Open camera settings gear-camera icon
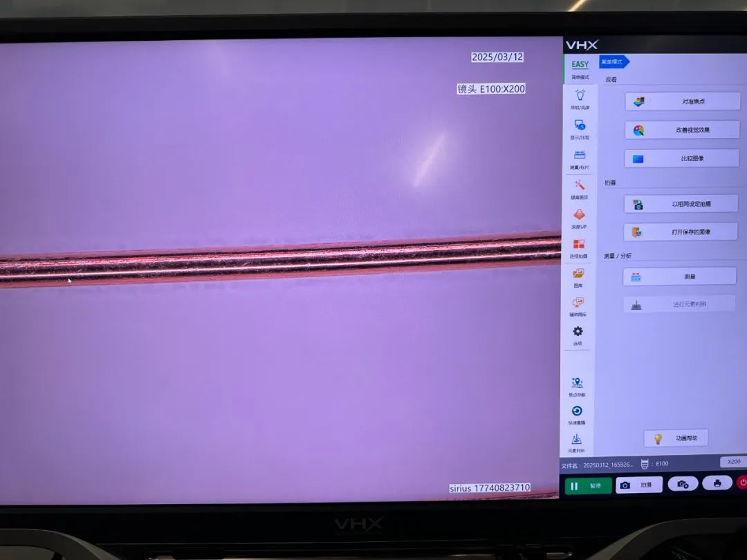 point(683,484)
